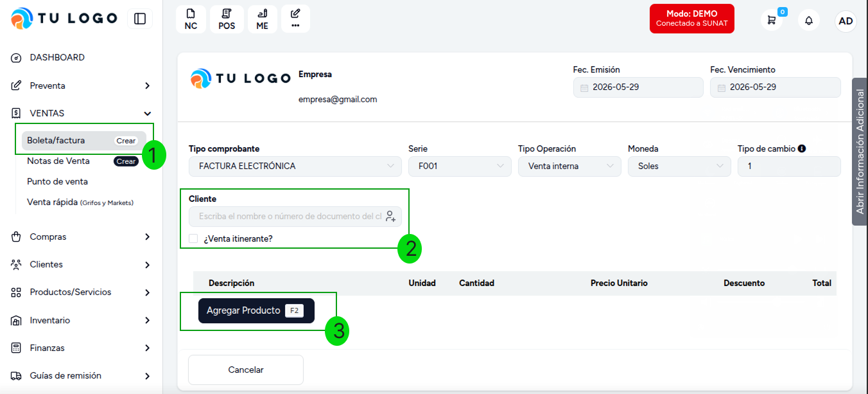The image size is (868, 394).
Task: Collapse the sidebar with the panel icon
Action: click(140, 19)
